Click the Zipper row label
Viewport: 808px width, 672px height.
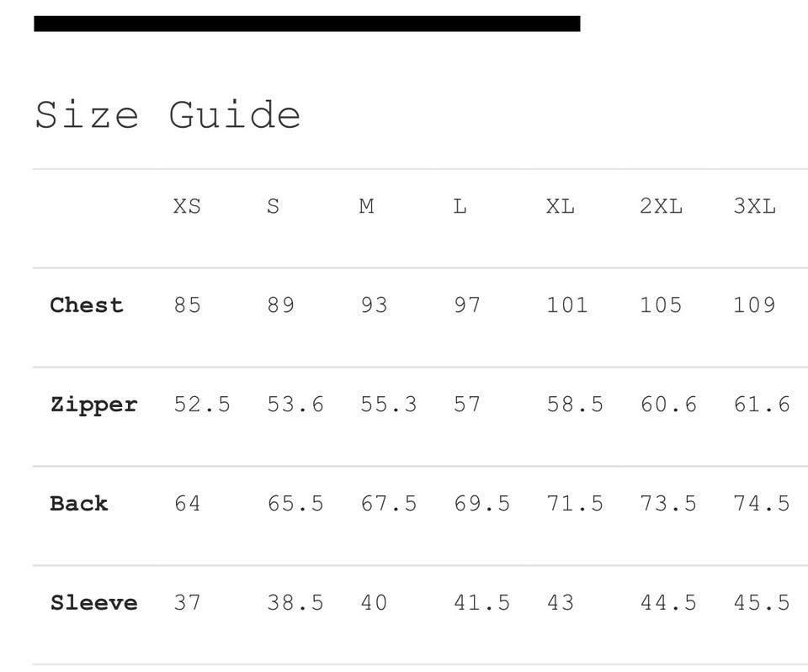coord(93,405)
